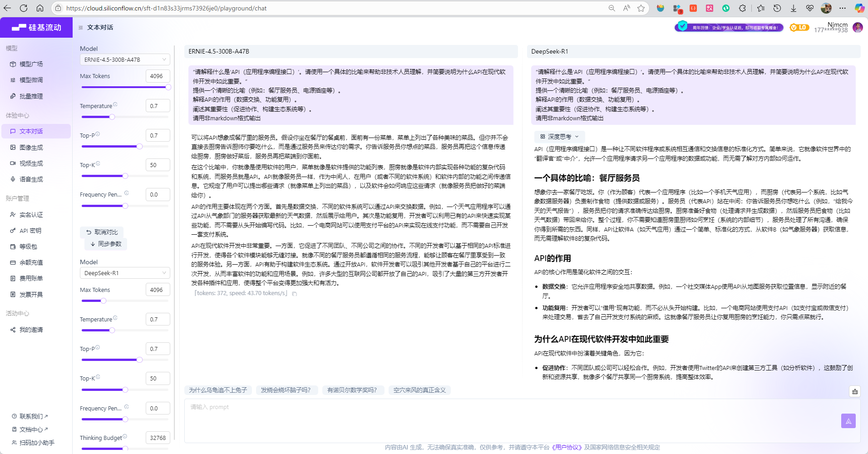Open 文档中心 link
The image size is (868, 454).
pos(30,429)
